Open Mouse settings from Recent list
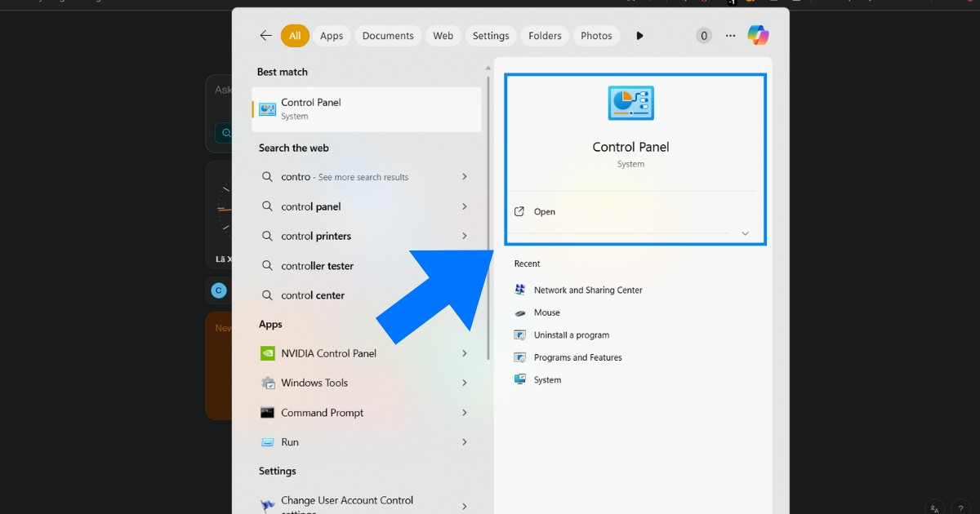The height and width of the screenshot is (514, 980). pos(546,312)
